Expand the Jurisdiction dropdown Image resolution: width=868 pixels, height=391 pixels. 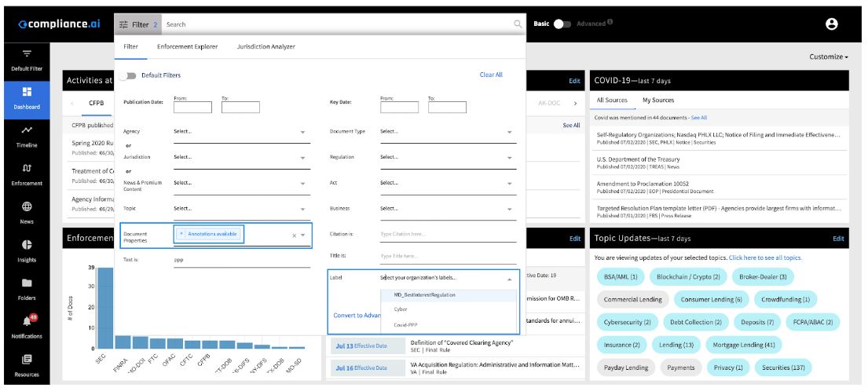(302, 158)
